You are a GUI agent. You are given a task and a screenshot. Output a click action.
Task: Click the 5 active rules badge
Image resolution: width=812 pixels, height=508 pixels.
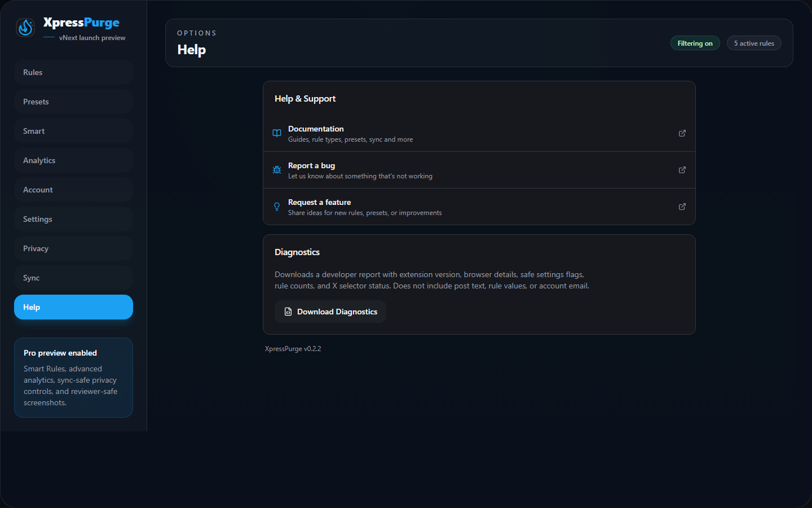[754, 43]
